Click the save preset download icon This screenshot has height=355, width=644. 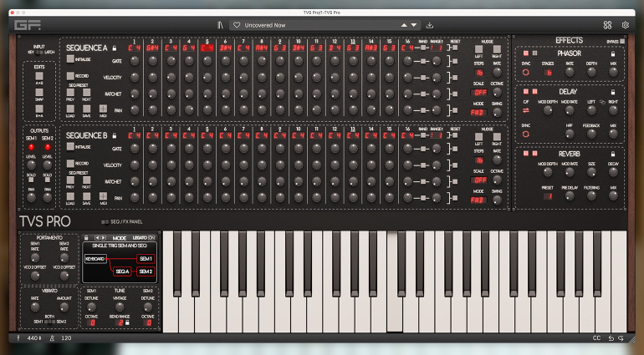430,25
